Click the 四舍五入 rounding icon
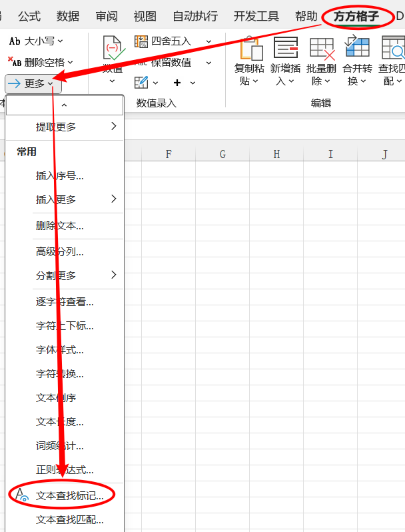 pos(141,41)
